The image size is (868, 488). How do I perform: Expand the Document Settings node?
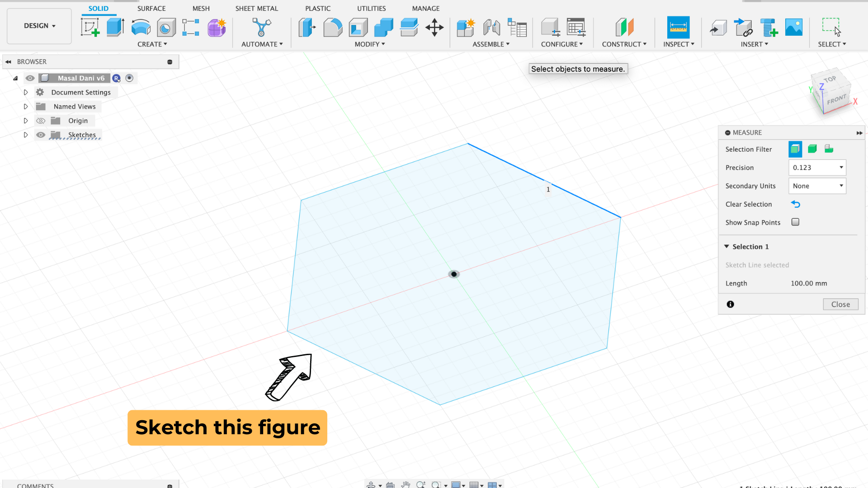(26, 92)
